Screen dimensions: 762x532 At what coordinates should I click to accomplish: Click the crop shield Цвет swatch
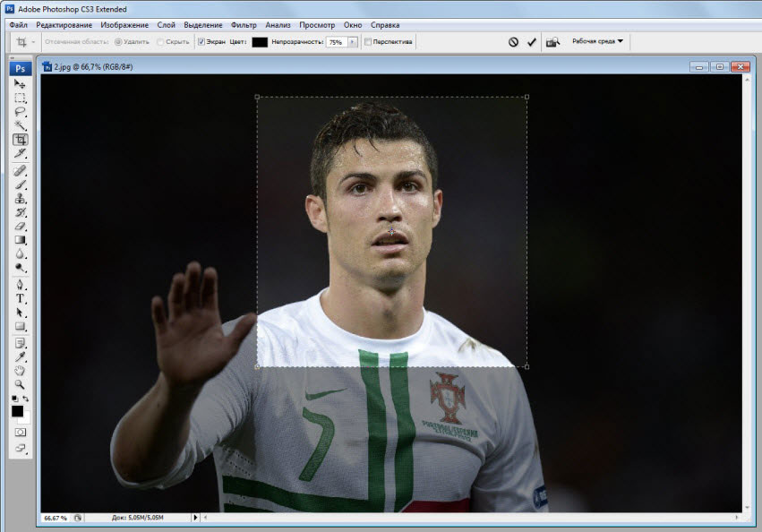click(x=260, y=42)
